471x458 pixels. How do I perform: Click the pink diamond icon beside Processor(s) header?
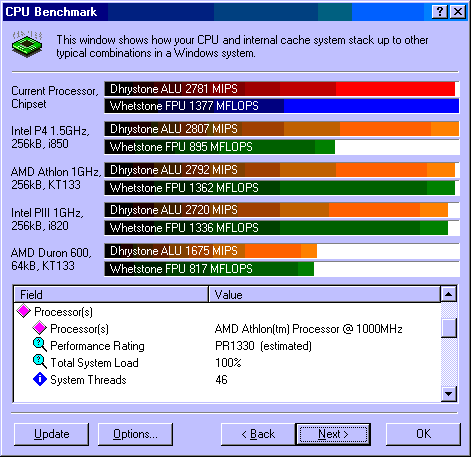coord(24,311)
